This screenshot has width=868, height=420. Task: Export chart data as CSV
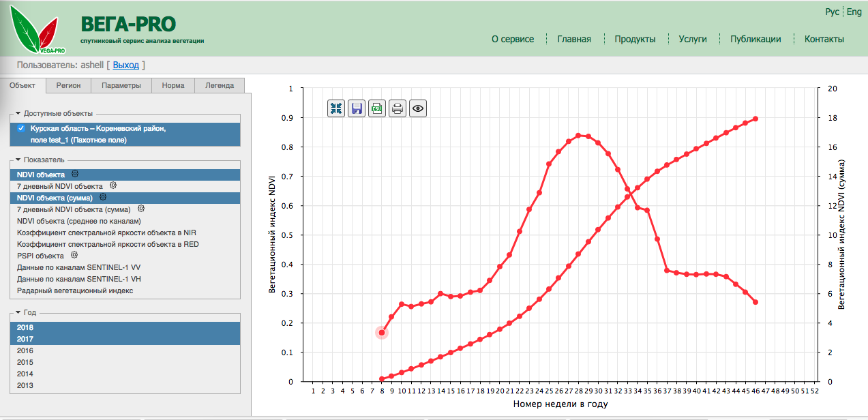pyautogui.click(x=377, y=108)
